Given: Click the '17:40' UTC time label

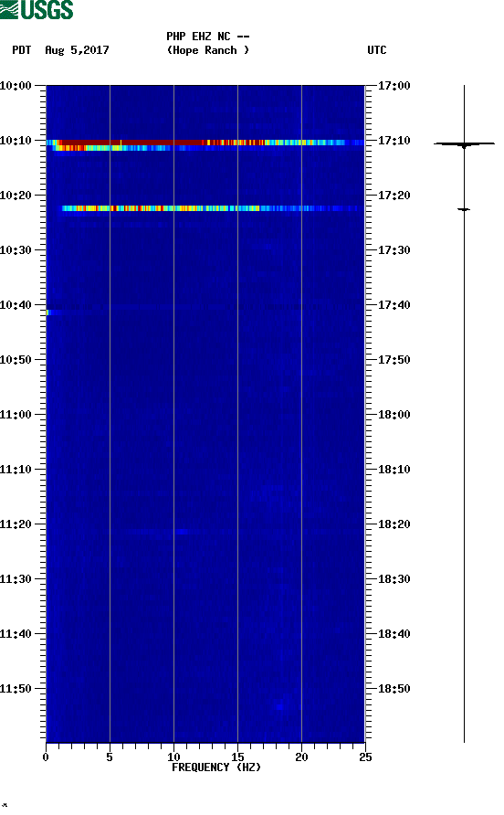Looking at the screenshot, I should [394, 305].
